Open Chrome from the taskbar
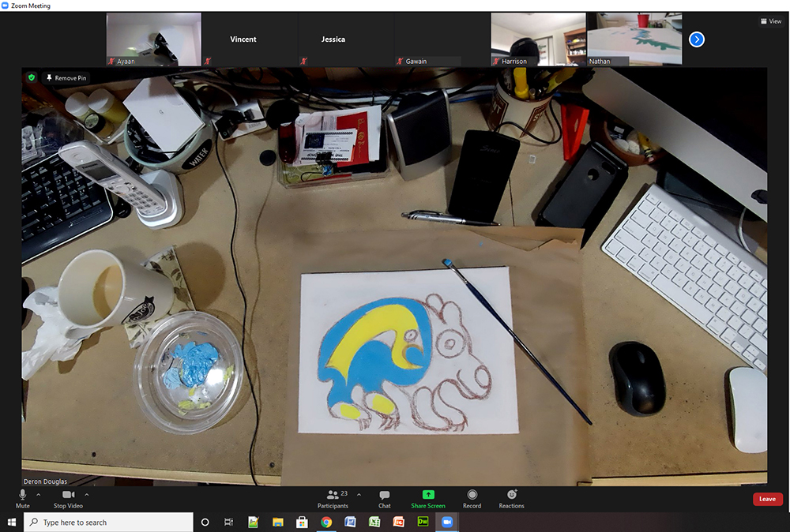Viewport: 790px width, 532px height. click(326, 523)
